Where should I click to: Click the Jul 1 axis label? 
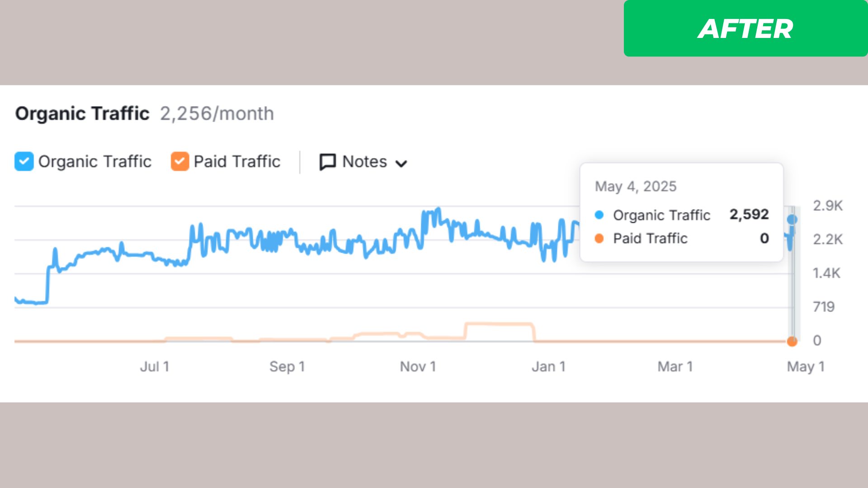(x=155, y=366)
